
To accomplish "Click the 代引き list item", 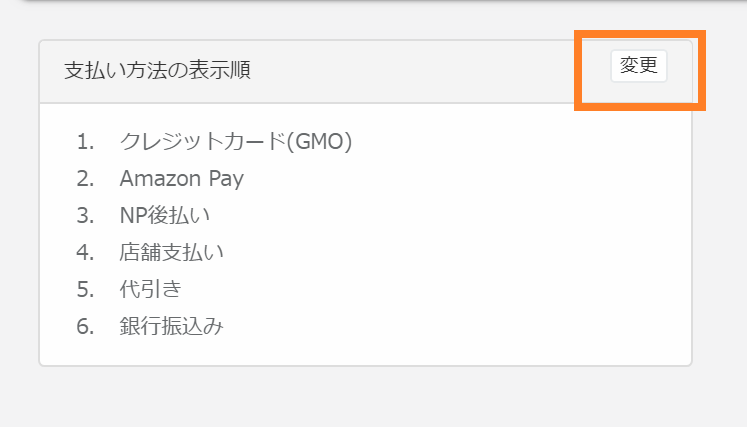I will 150,290.
